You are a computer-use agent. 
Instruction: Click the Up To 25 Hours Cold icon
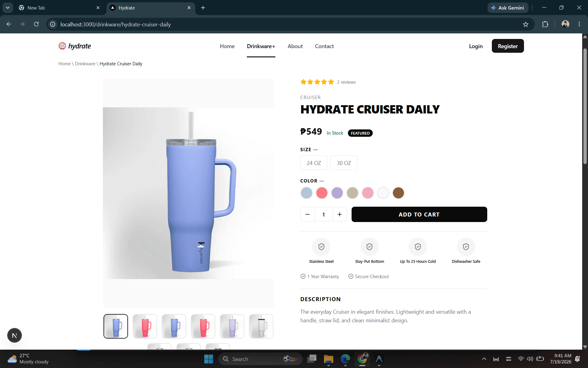pos(418,247)
